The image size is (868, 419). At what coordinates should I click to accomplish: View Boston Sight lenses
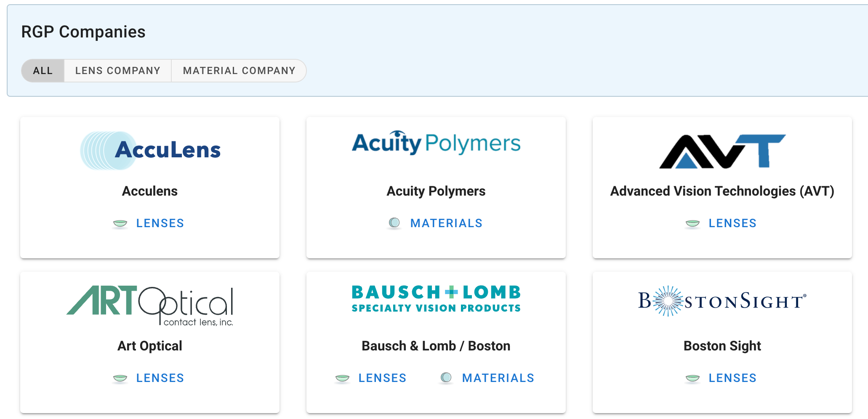(x=732, y=378)
